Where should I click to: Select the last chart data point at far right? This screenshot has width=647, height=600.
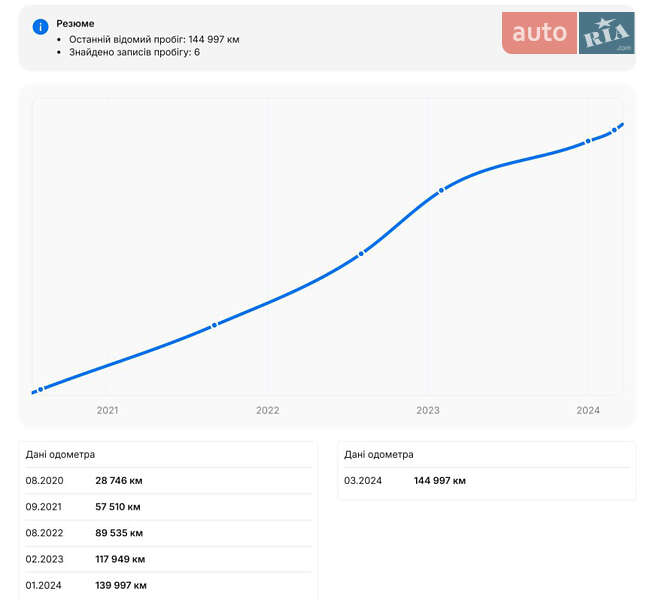(x=614, y=130)
